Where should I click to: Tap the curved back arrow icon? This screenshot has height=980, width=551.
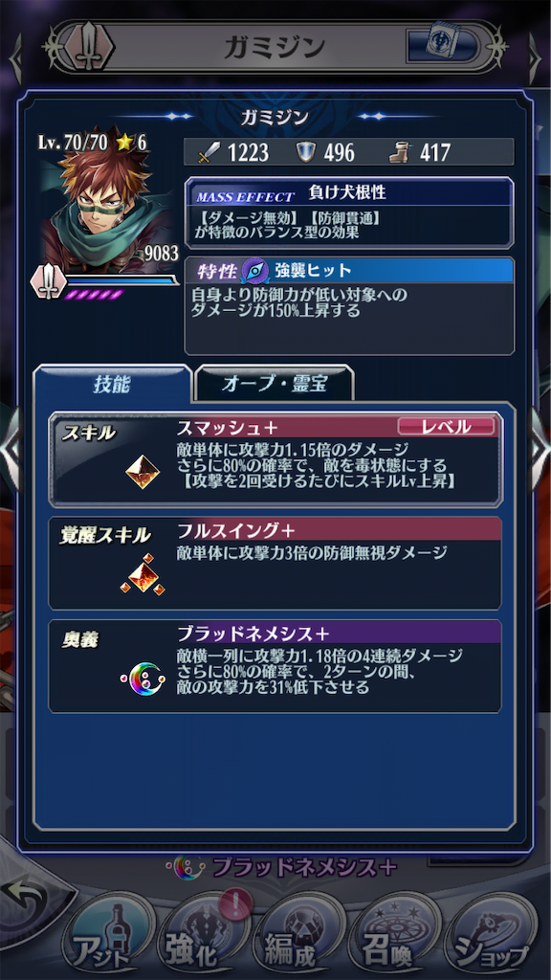[25, 893]
